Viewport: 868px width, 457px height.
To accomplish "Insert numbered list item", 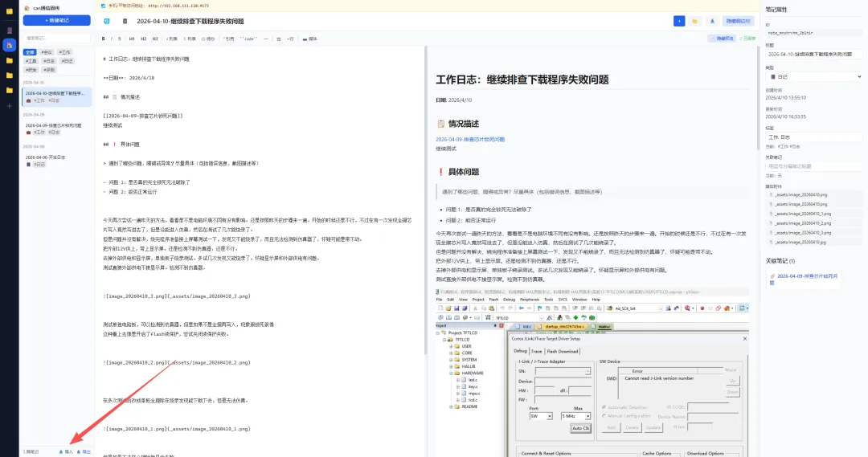I will (190, 39).
